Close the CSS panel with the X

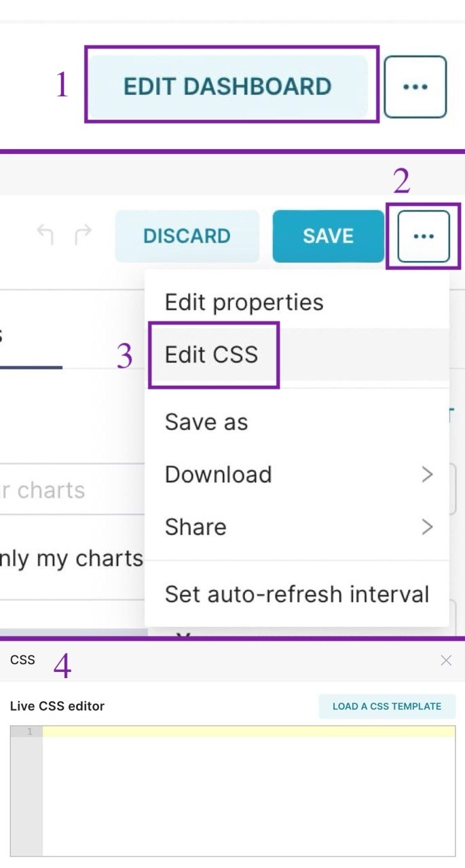point(446,660)
